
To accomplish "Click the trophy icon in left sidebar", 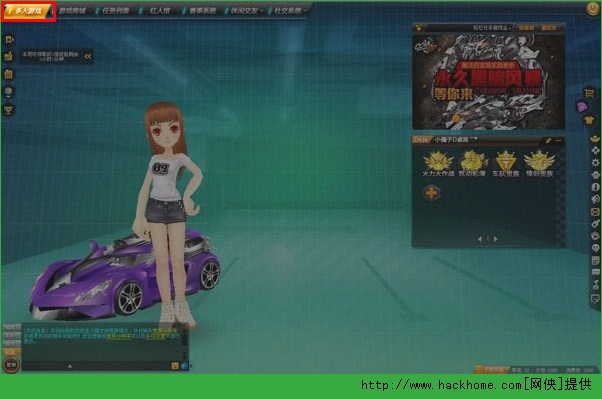I will [8, 110].
